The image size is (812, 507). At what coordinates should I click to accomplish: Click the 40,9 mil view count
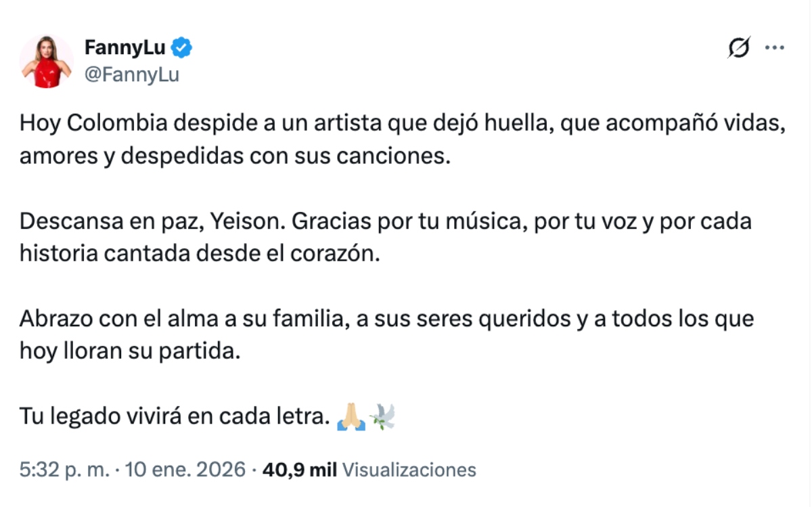pos(298,470)
